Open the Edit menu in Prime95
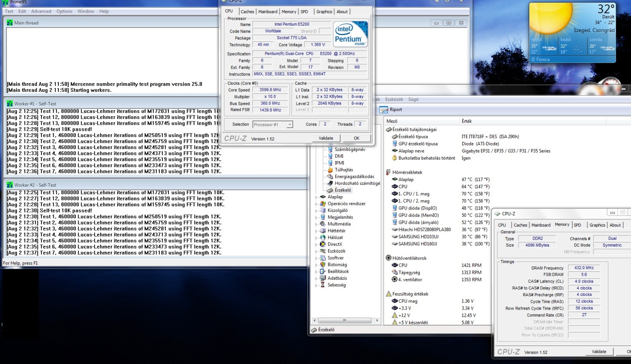 click(x=22, y=11)
